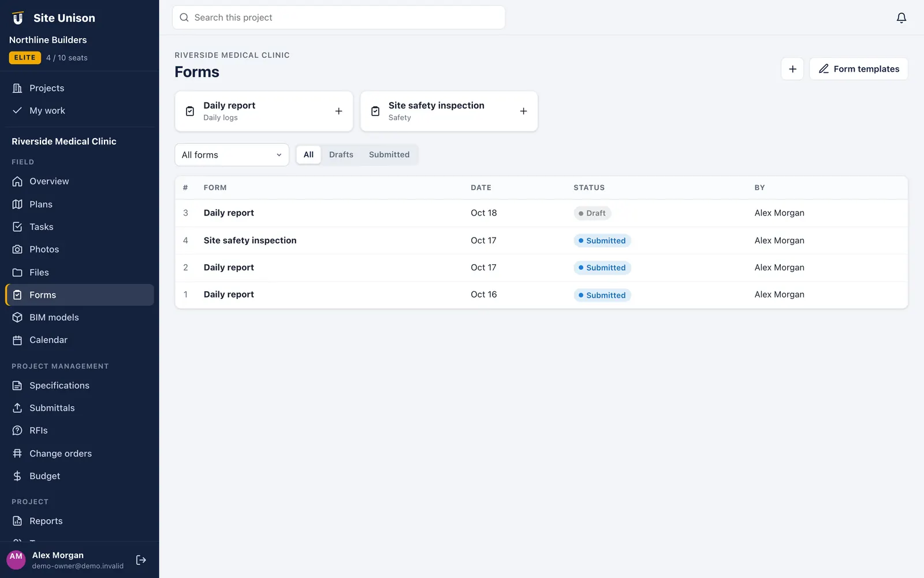Click the Reports icon in sidebar
The height and width of the screenshot is (578, 924).
[x=17, y=521]
